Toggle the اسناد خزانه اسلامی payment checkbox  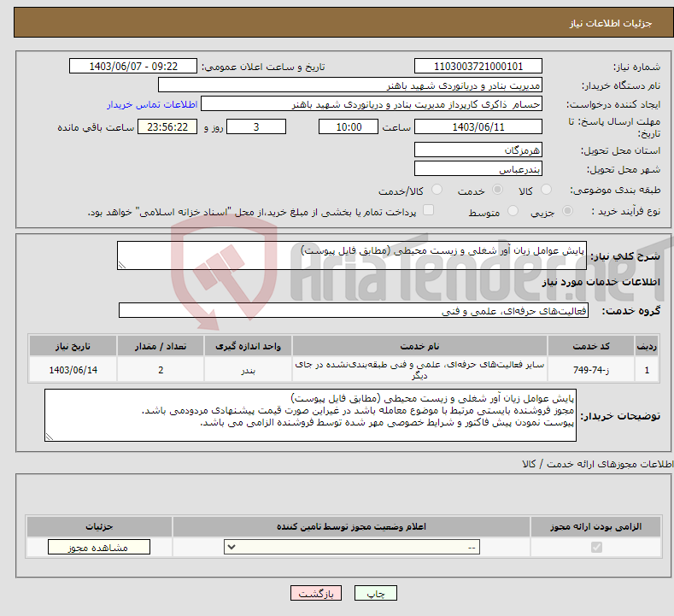pos(429,210)
